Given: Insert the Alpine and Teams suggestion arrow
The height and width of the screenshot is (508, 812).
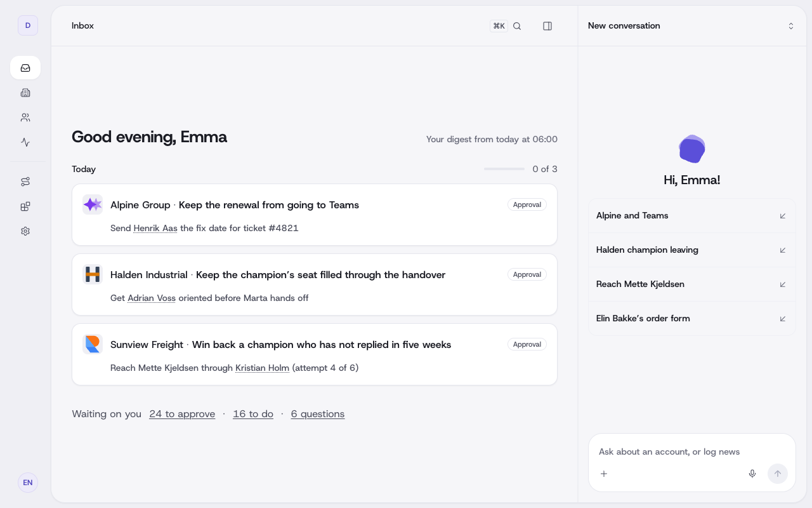Looking at the screenshot, I should point(783,216).
